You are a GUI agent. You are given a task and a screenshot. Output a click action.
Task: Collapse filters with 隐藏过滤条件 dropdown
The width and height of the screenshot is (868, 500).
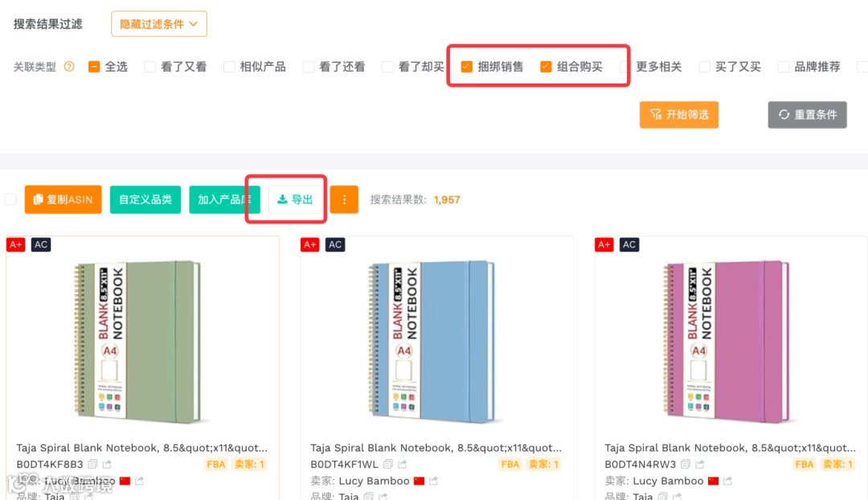coord(159,24)
